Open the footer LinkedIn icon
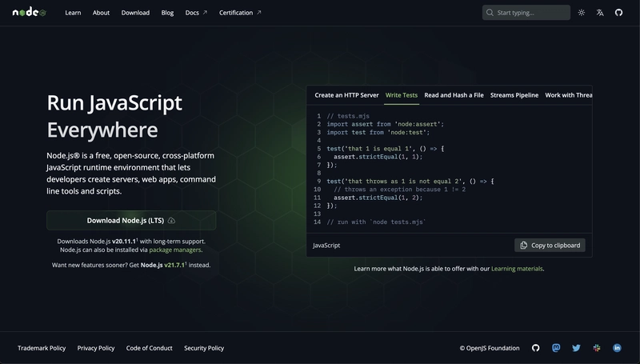Viewport: 640px width, 364px height. pyautogui.click(x=617, y=348)
